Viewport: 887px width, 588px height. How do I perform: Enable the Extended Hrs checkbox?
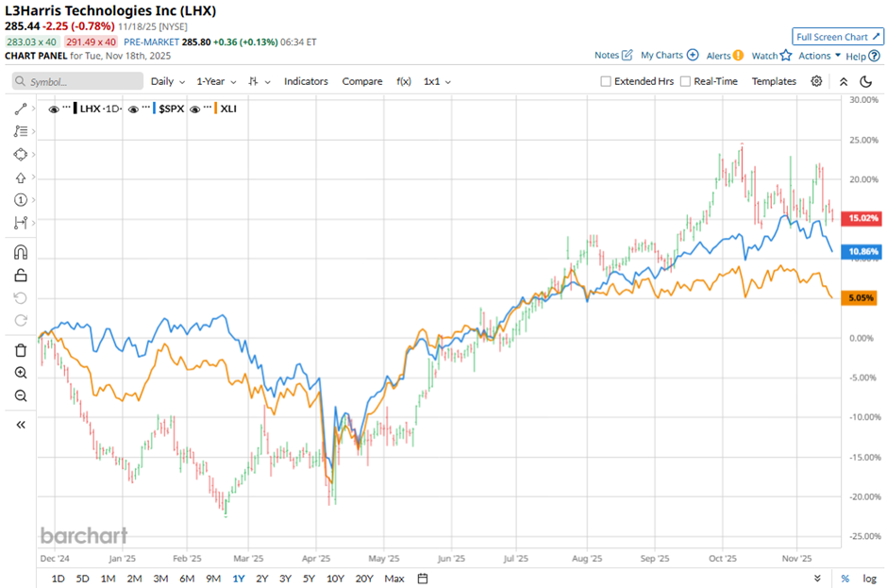coord(606,81)
